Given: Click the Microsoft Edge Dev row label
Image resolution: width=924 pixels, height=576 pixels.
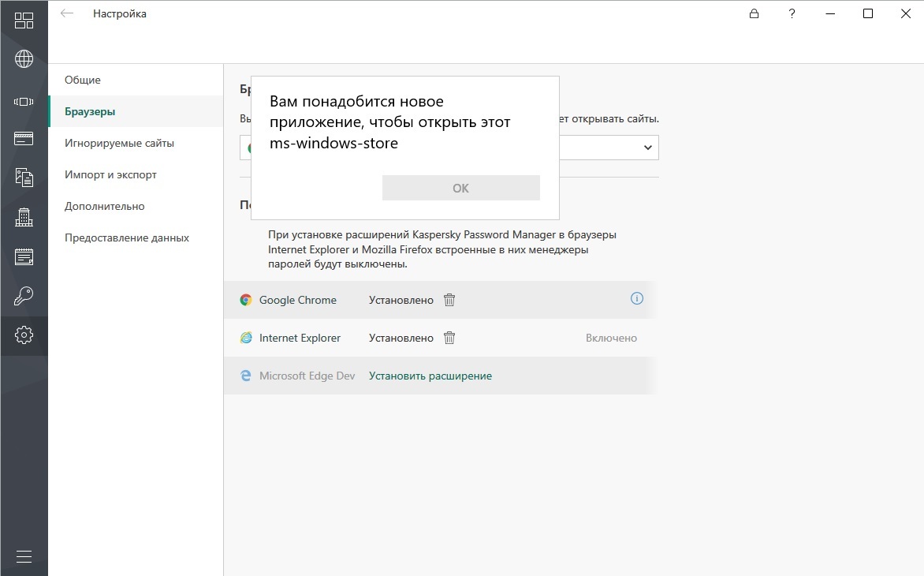Looking at the screenshot, I should tap(307, 376).
